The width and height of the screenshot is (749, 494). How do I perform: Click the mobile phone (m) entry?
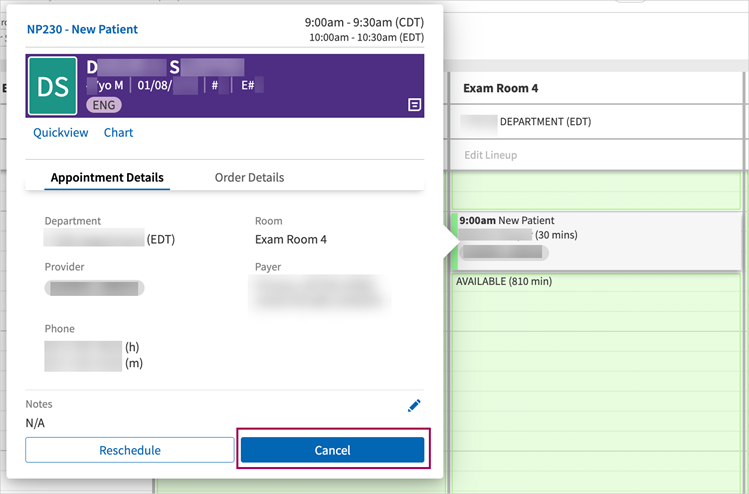click(94, 364)
